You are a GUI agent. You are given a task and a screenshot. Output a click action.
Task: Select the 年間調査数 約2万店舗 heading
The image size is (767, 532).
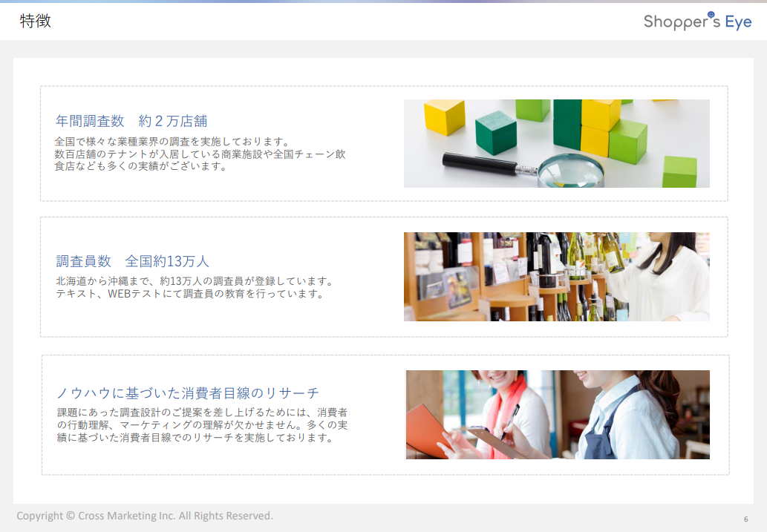click(x=131, y=121)
